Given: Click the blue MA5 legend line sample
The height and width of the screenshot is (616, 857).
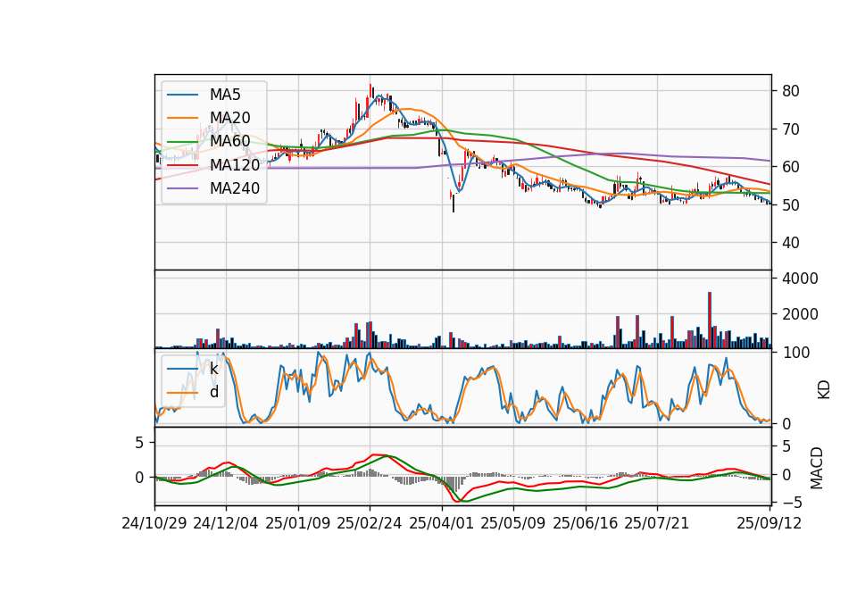Looking at the screenshot, I should 182,96.
